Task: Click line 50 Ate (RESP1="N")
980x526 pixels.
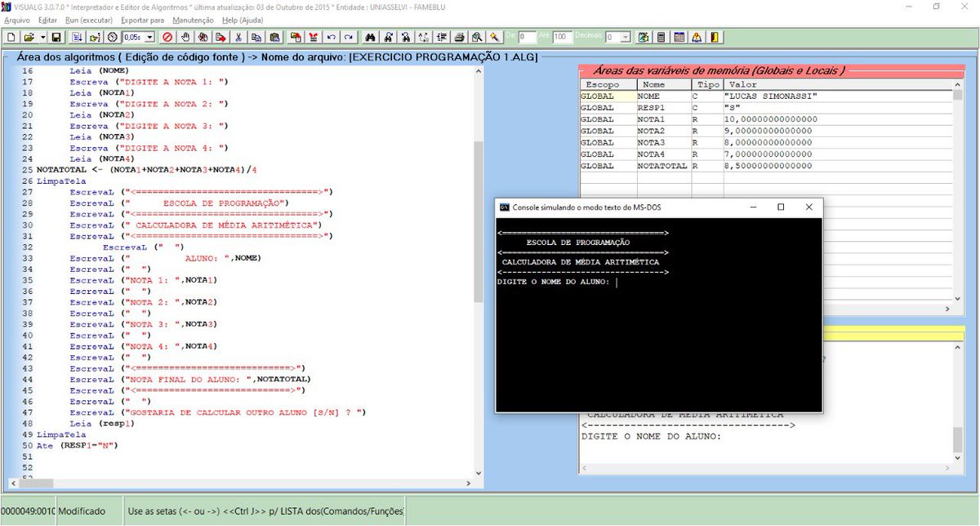Action: [77, 446]
